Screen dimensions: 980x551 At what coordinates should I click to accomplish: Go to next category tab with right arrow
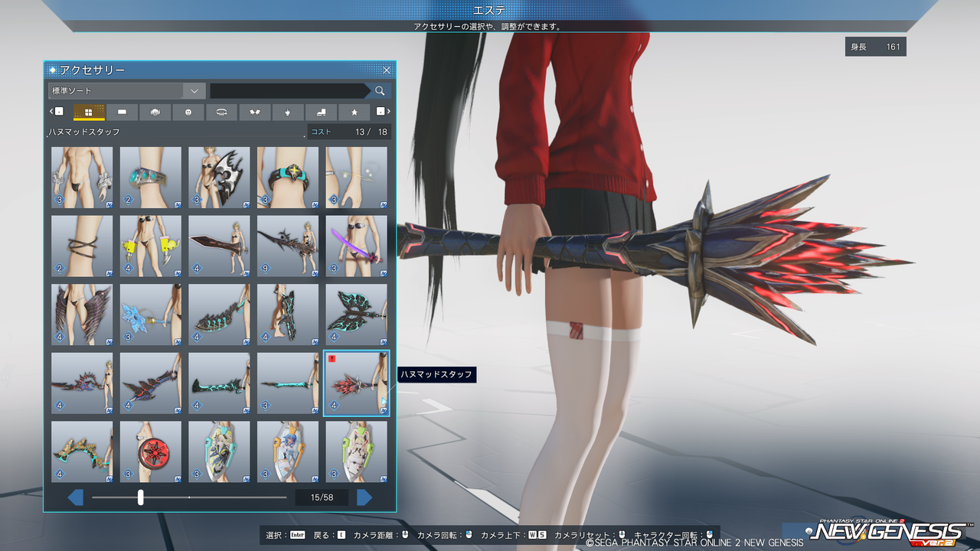[383, 112]
